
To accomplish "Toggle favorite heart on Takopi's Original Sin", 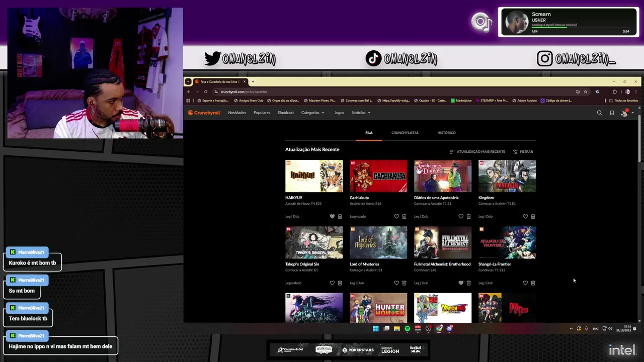I will [x=332, y=283].
